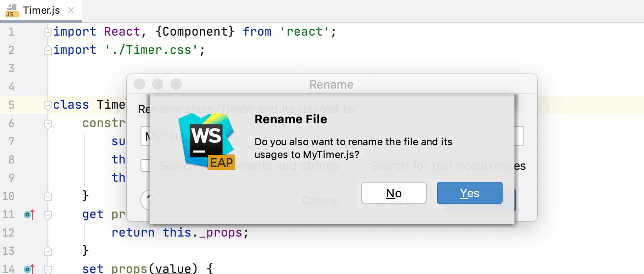Click this._props on line 12
This screenshot has width=644, height=274.
tap(202, 233)
